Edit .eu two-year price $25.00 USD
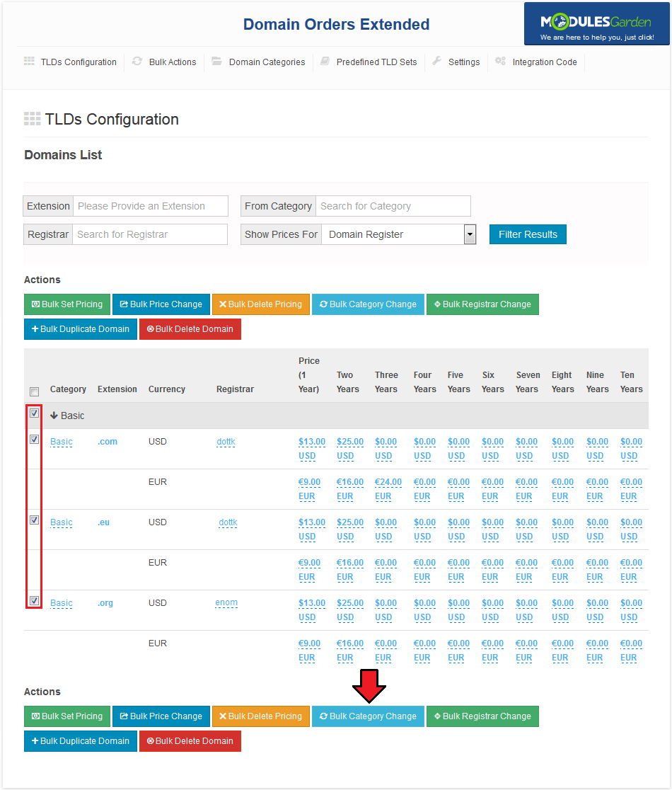This screenshot has width=672, height=790. 350,529
